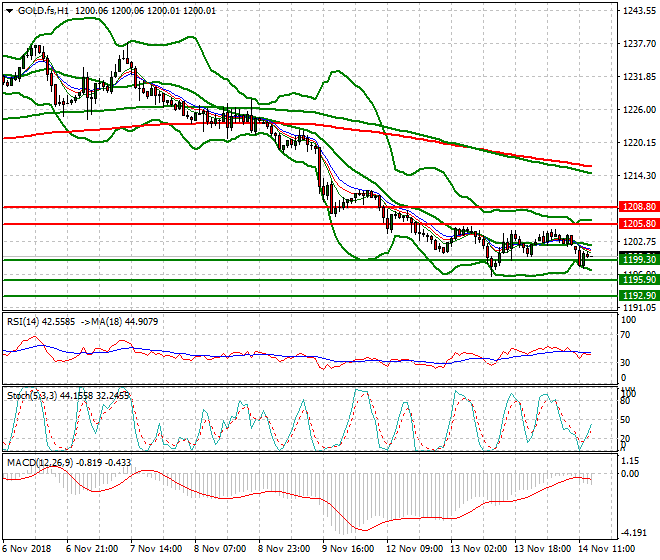Select the 13 Nov 02:00 time axis label

[x=478, y=549]
